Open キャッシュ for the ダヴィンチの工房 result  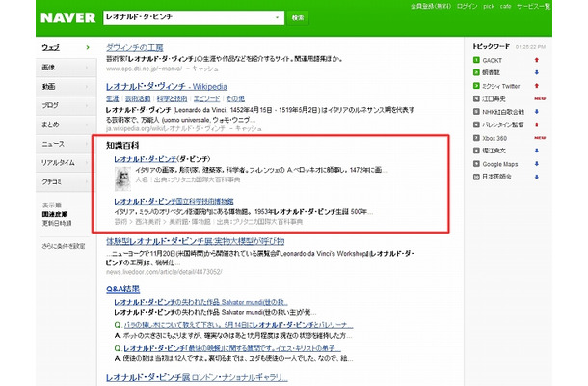click(205, 69)
